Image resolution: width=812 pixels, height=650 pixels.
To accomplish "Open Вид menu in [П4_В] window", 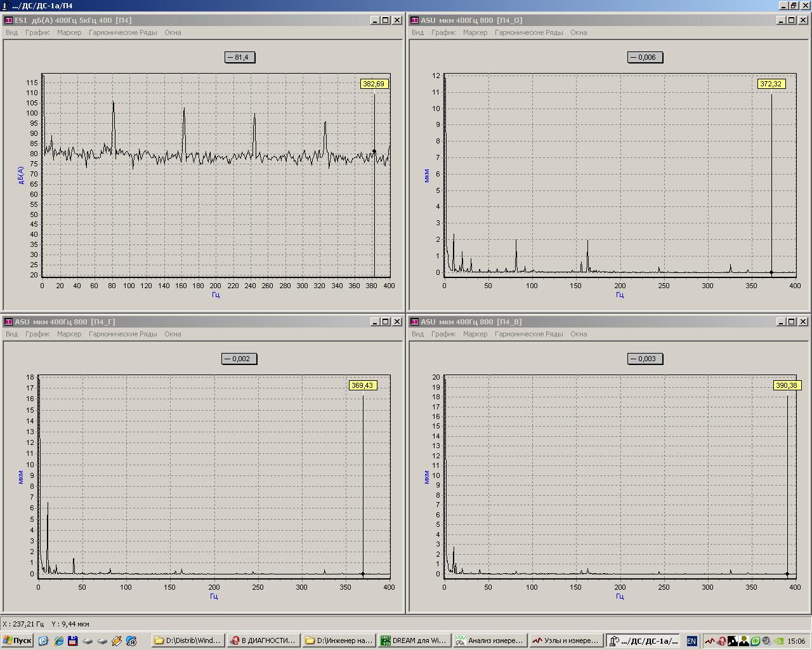I will (417, 334).
